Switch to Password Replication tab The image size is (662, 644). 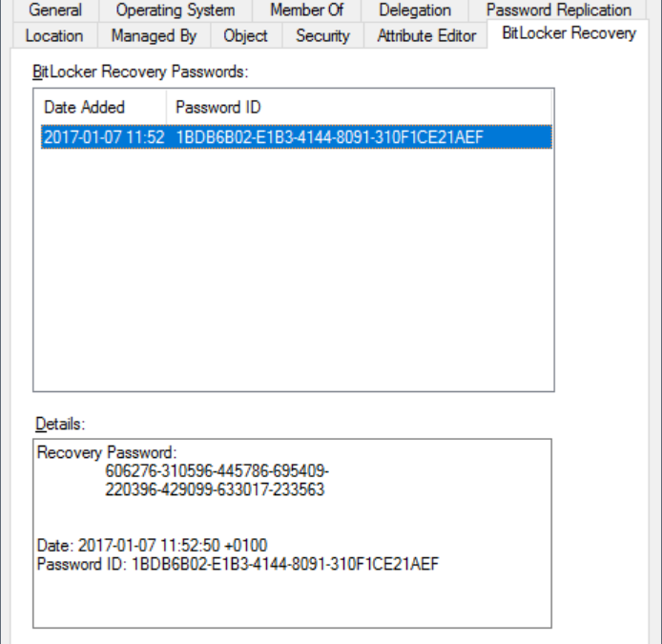pyautogui.click(x=559, y=10)
